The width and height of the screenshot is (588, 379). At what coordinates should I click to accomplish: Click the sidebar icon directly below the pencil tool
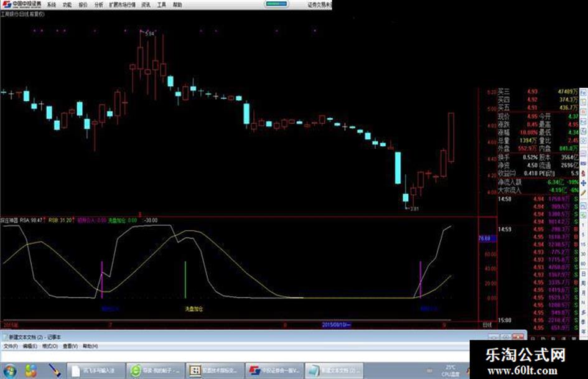point(583,207)
